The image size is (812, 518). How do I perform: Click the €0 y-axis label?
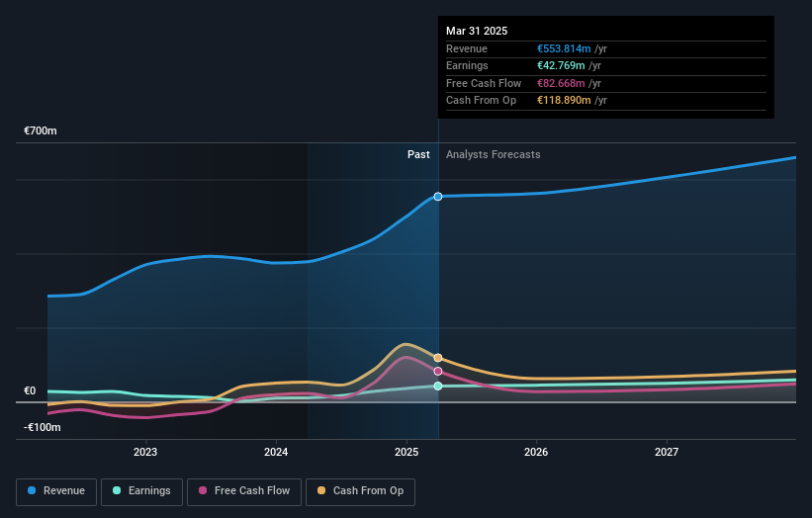30,391
